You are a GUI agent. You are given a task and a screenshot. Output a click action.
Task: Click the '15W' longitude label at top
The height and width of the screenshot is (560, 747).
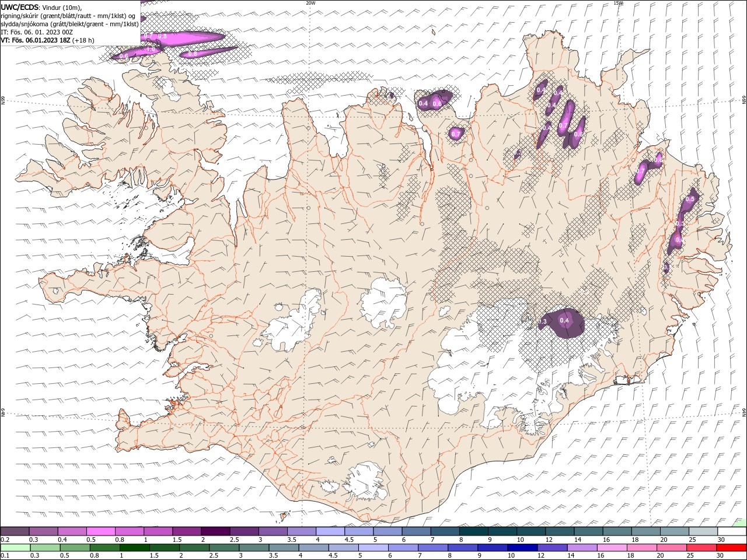618,3
